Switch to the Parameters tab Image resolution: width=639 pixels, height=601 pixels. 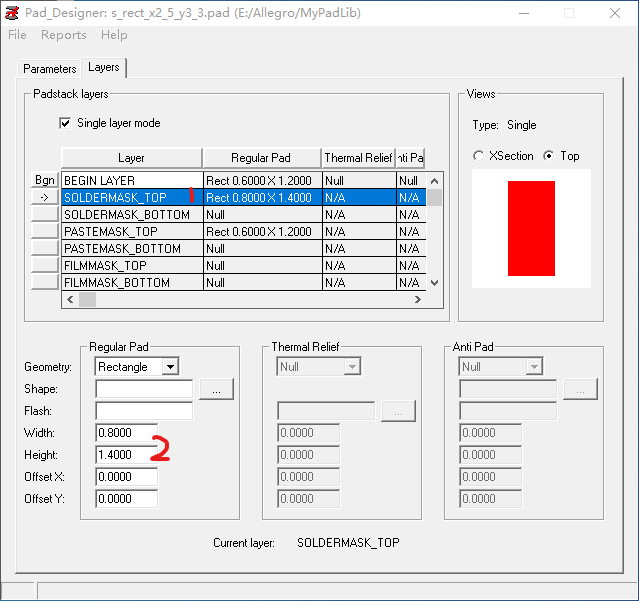[x=49, y=68]
